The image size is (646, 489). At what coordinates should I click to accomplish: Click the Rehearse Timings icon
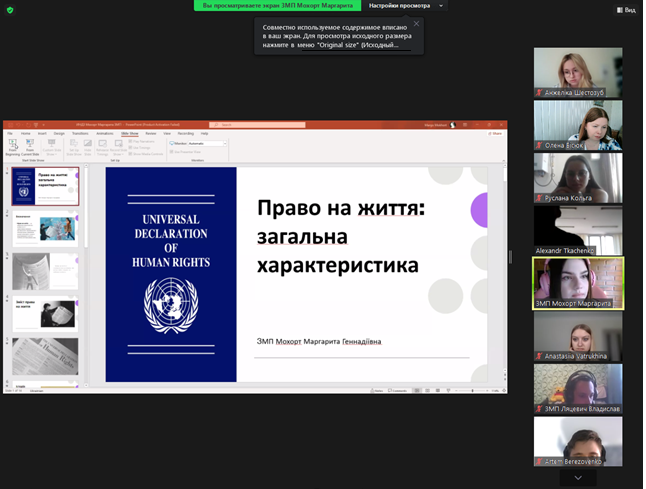pos(103,144)
